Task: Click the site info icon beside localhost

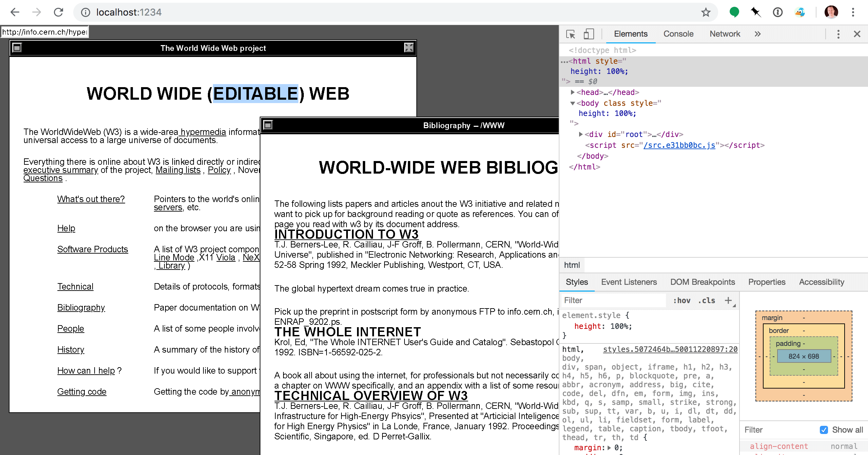Action: [x=85, y=13]
